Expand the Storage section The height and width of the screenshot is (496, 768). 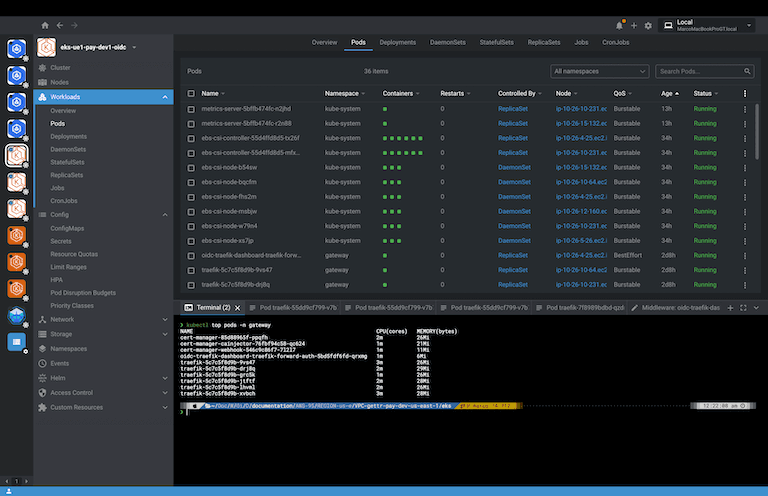[165, 334]
